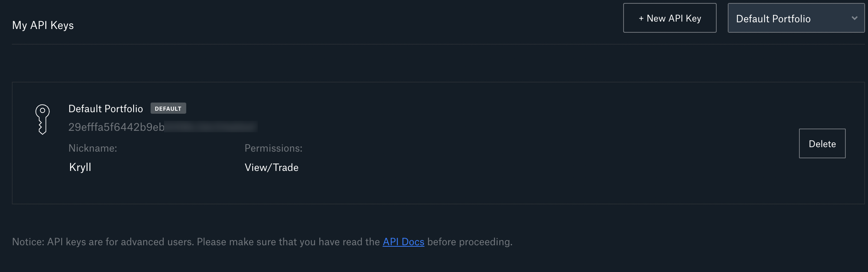Click the Default Portfolio title in key card
The image size is (868, 272).
[x=106, y=109]
